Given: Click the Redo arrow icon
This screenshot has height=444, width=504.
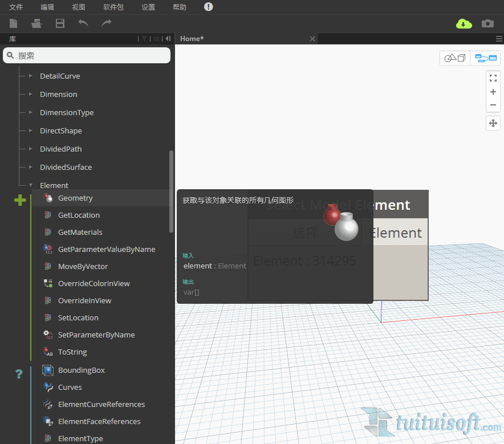Looking at the screenshot, I should tap(107, 23).
